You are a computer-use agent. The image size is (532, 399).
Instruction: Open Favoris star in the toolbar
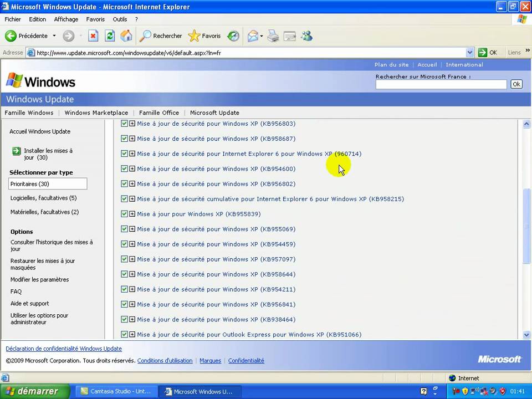click(x=194, y=35)
